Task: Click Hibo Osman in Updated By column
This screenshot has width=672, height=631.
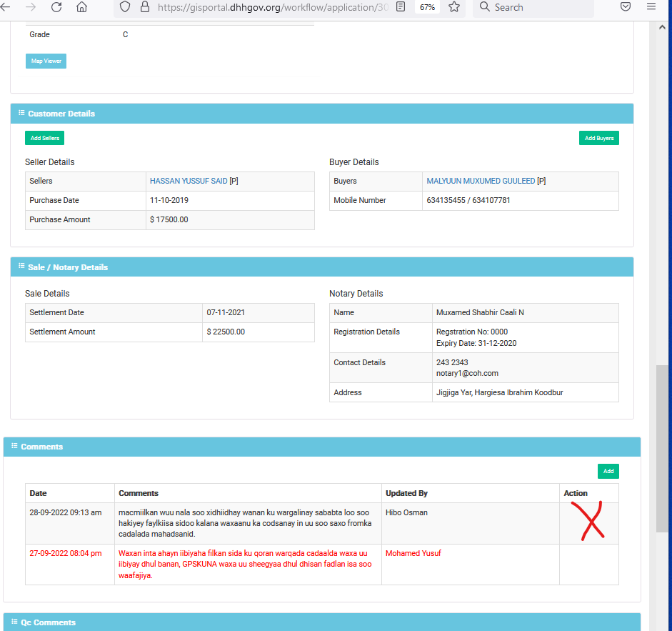Action: click(406, 512)
